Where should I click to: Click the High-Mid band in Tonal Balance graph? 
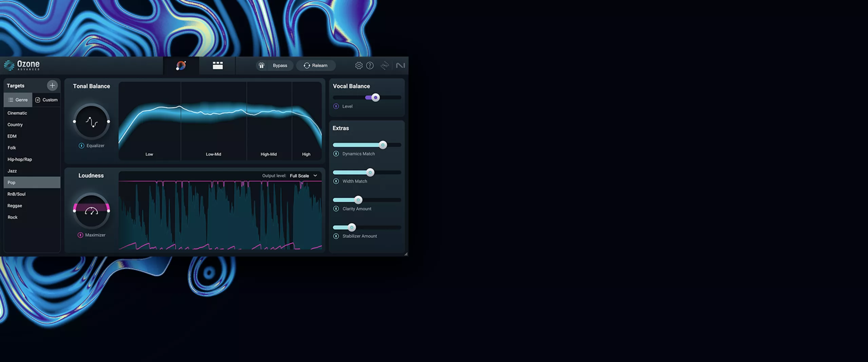click(x=269, y=121)
